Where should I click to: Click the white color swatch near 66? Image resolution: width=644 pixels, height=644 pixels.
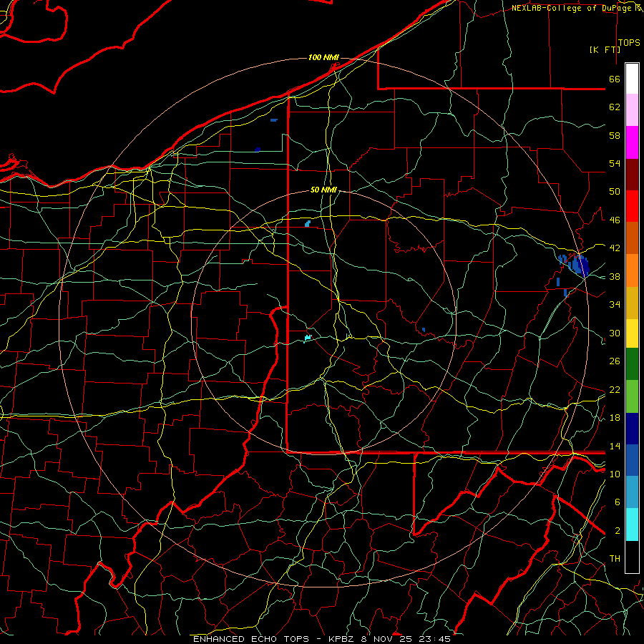click(632, 79)
